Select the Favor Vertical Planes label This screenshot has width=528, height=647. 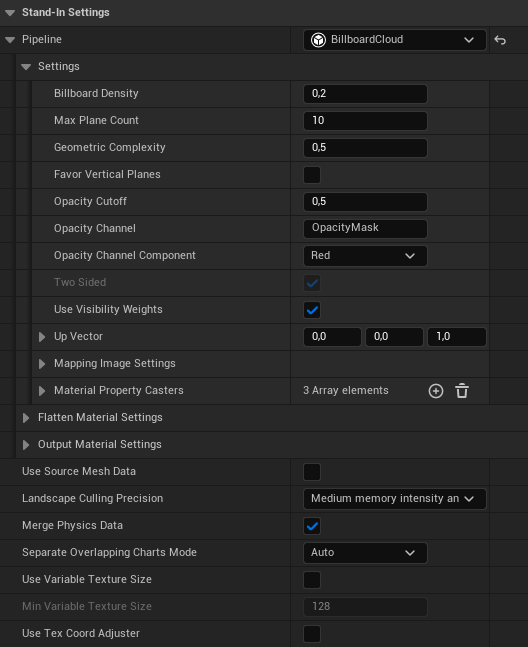107,174
